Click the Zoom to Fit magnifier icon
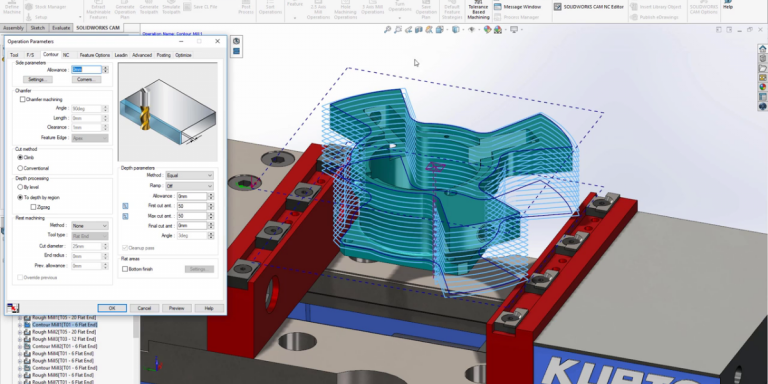Screen dimensions: 768x384 [x=387, y=30]
